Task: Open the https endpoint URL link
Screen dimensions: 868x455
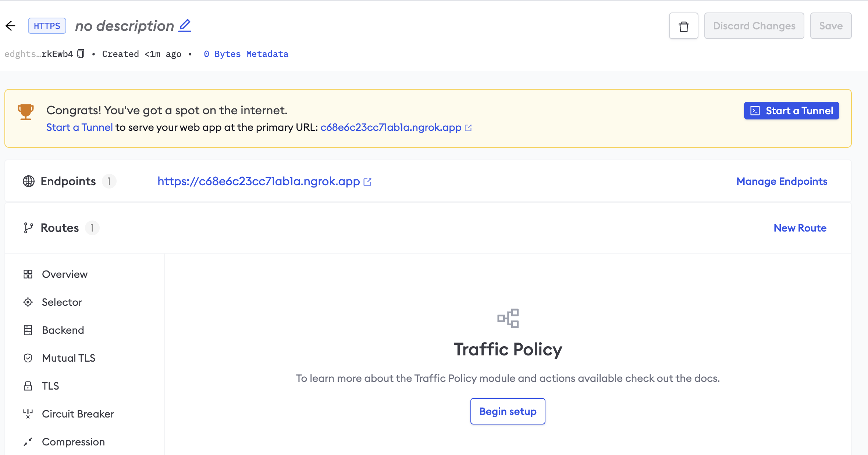Action: [259, 181]
